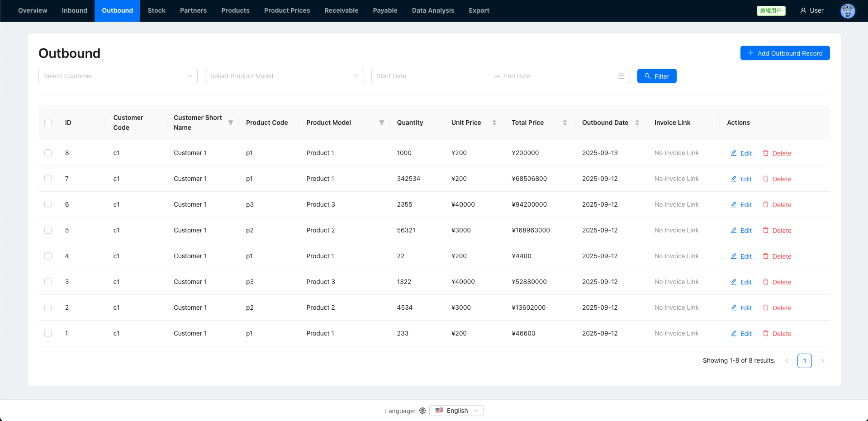
Task: Sort by Outbound Date using sorter arrows
Action: pos(637,123)
